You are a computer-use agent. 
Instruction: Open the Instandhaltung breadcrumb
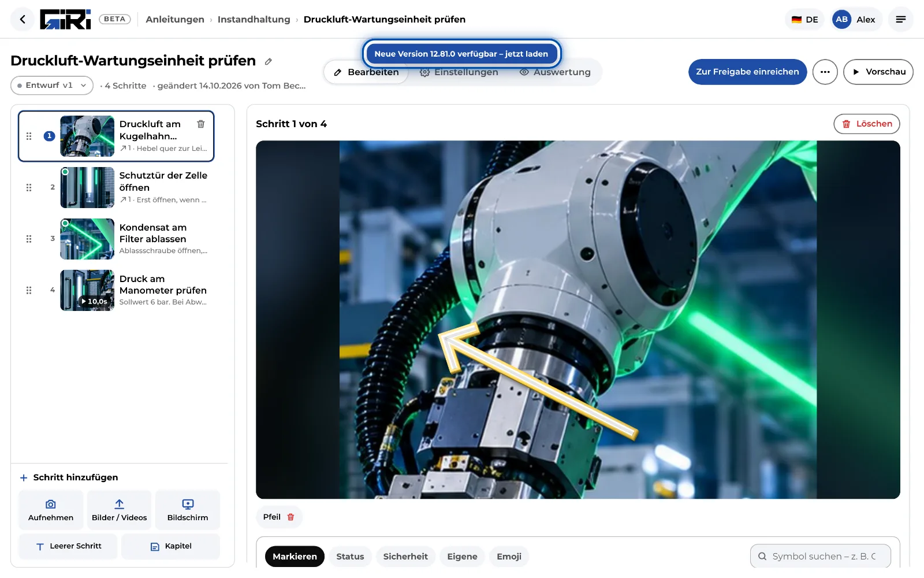coord(254,19)
